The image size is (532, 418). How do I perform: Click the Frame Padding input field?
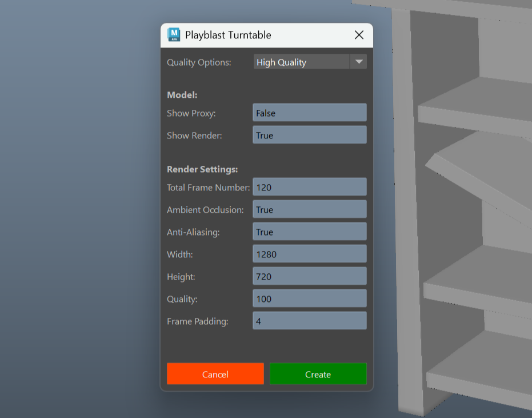pyautogui.click(x=309, y=321)
